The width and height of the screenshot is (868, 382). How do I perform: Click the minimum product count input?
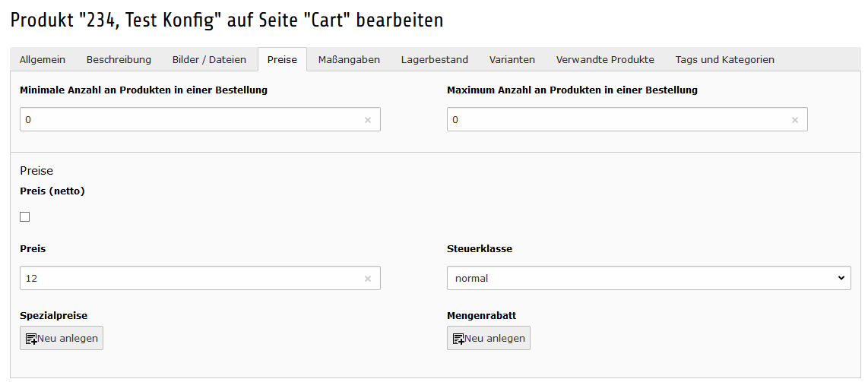pyautogui.click(x=190, y=120)
